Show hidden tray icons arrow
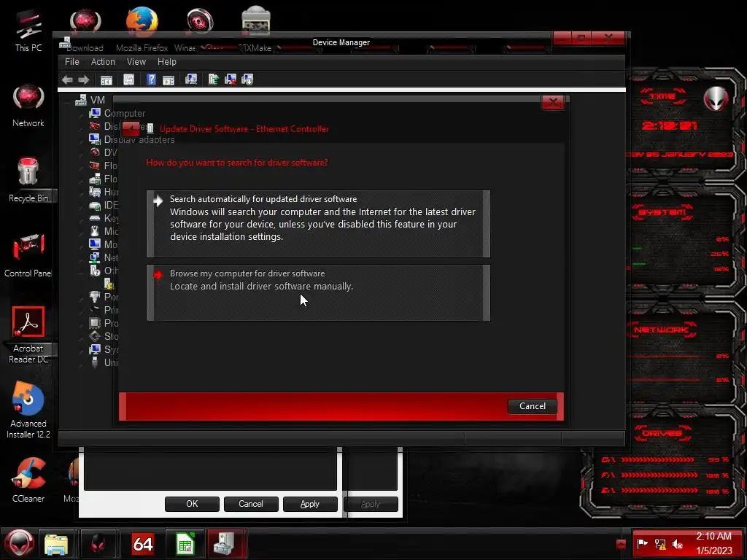This screenshot has height=560, width=747. pyautogui.click(x=621, y=544)
